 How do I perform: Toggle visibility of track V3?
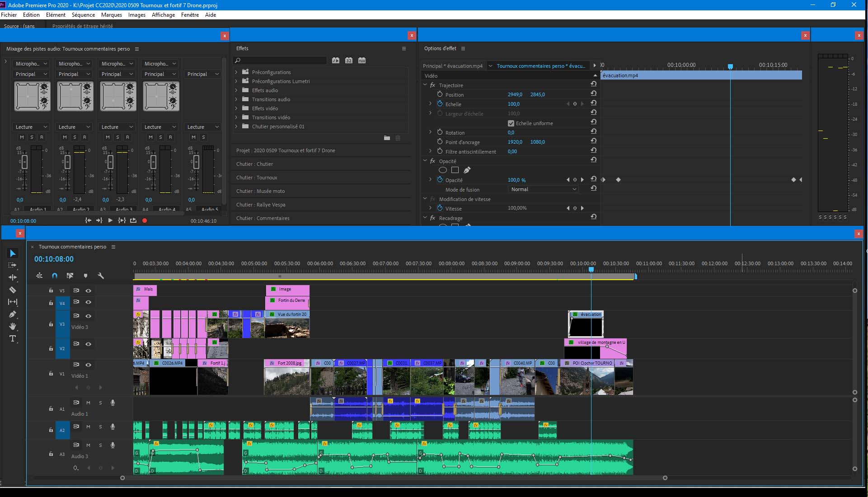89,316
